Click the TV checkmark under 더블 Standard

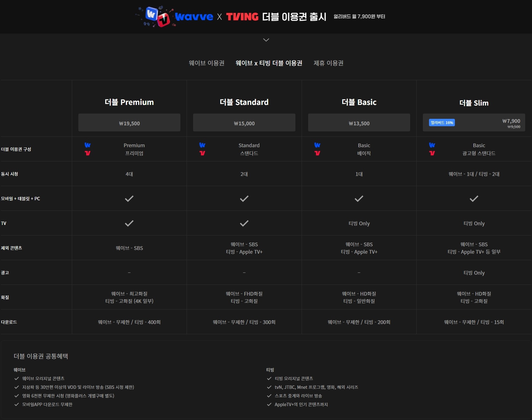pyautogui.click(x=244, y=223)
